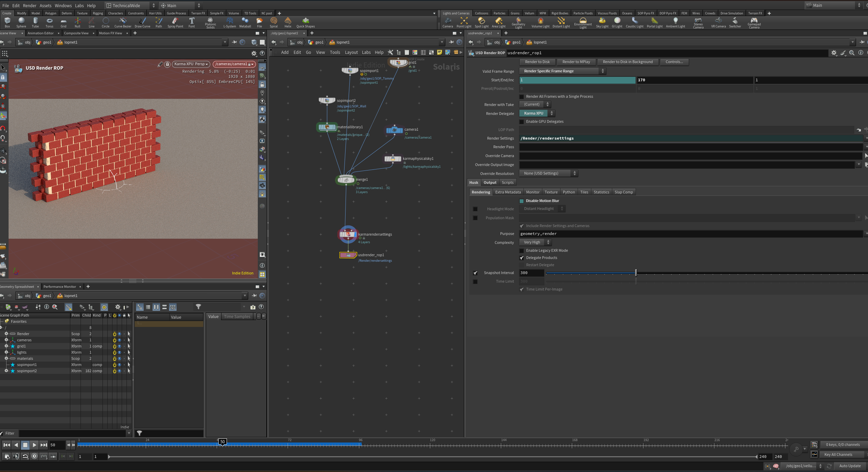Select the Spray Paint tool
868x472 pixels.
[x=175, y=23]
